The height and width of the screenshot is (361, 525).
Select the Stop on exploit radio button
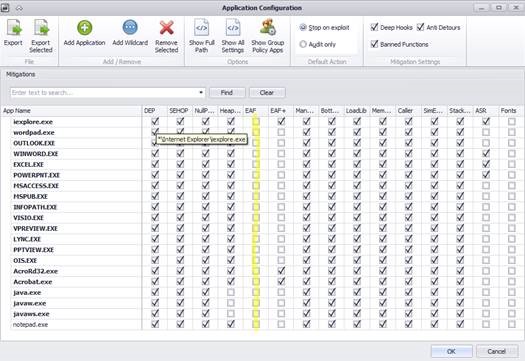303,27
